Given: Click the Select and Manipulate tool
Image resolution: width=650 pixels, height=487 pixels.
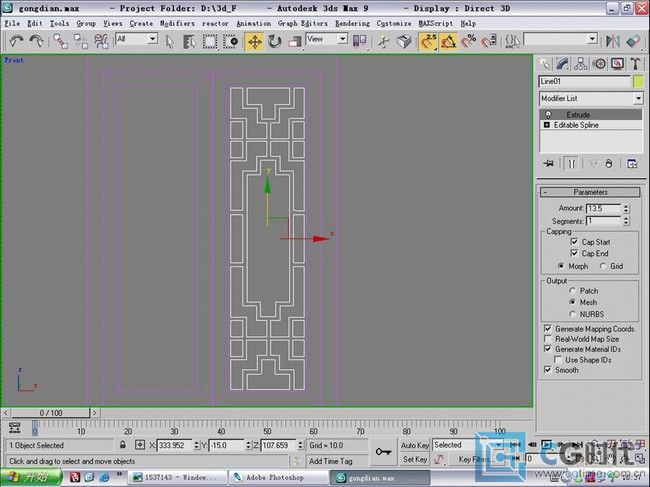Looking at the screenshot, I should [x=384, y=41].
